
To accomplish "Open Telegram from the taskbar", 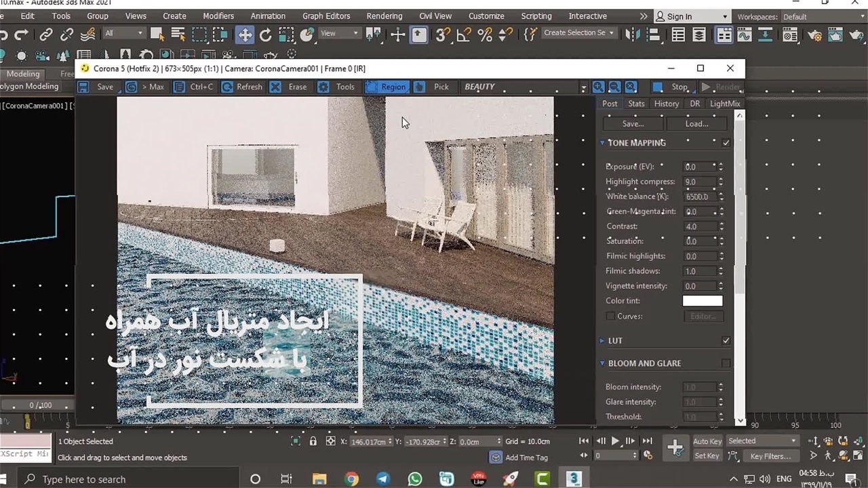I will 383,479.
